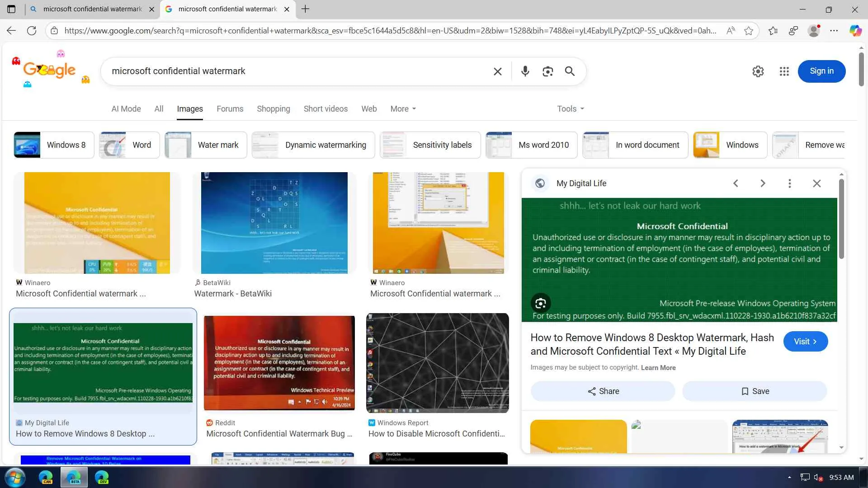Expand the More search filters menu
The width and height of the screenshot is (868, 488).
(403, 109)
